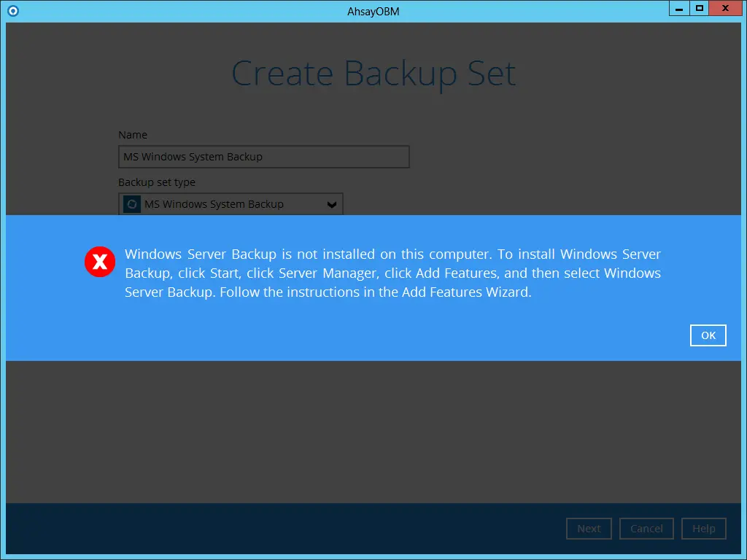
Task: Click the circular backup type icon in combo box
Action: pos(131,204)
